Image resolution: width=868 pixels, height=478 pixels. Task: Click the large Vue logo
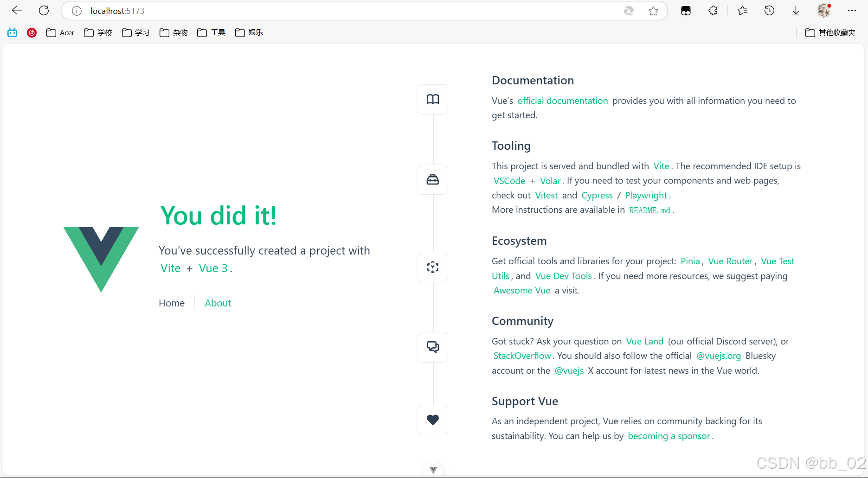tap(101, 259)
